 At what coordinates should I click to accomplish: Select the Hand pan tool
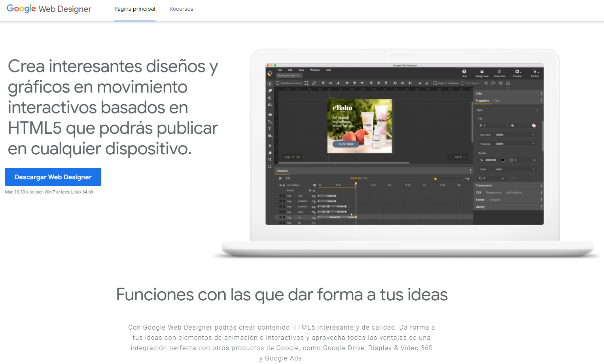[x=270, y=153]
